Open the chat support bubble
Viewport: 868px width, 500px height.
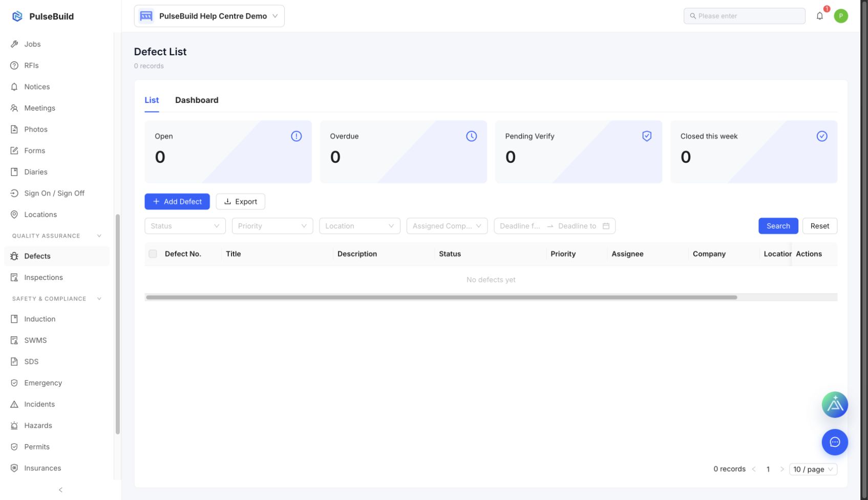click(835, 442)
